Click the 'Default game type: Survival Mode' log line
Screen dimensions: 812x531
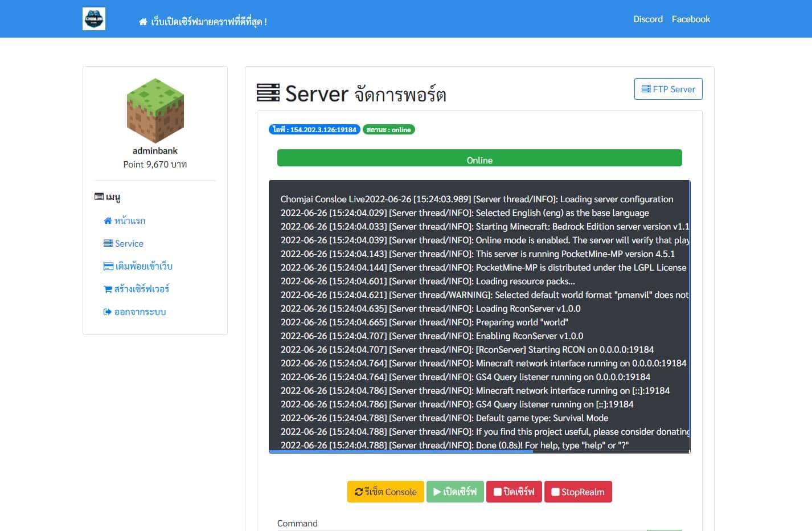(444, 418)
